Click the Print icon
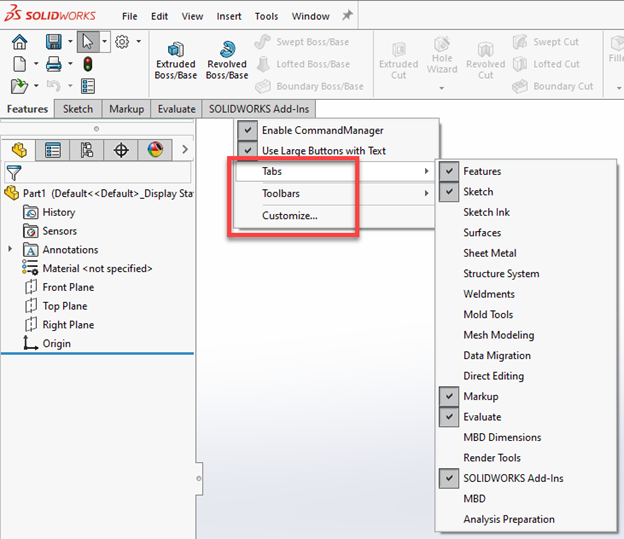The width and height of the screenshot is (624, 539). [54, 64]
